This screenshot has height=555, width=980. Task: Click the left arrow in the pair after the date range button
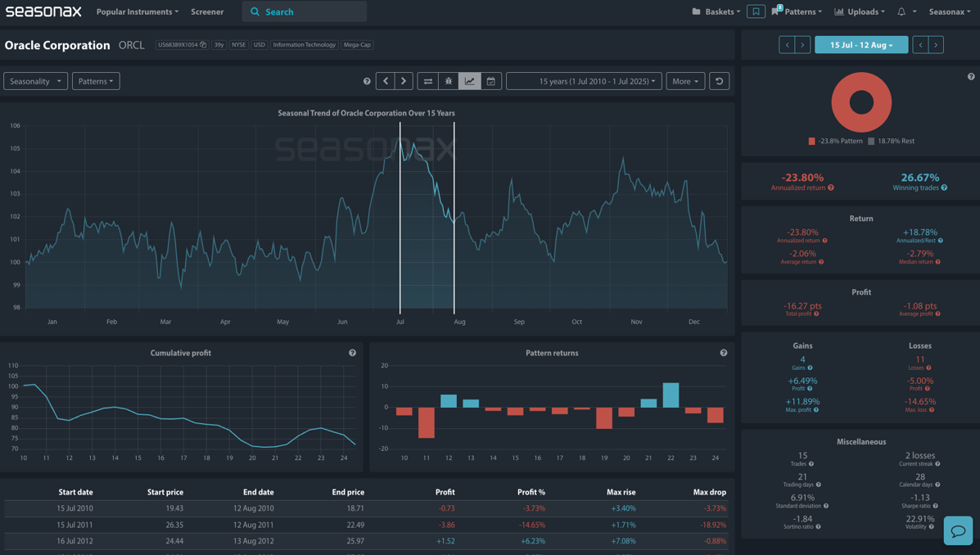920,45
